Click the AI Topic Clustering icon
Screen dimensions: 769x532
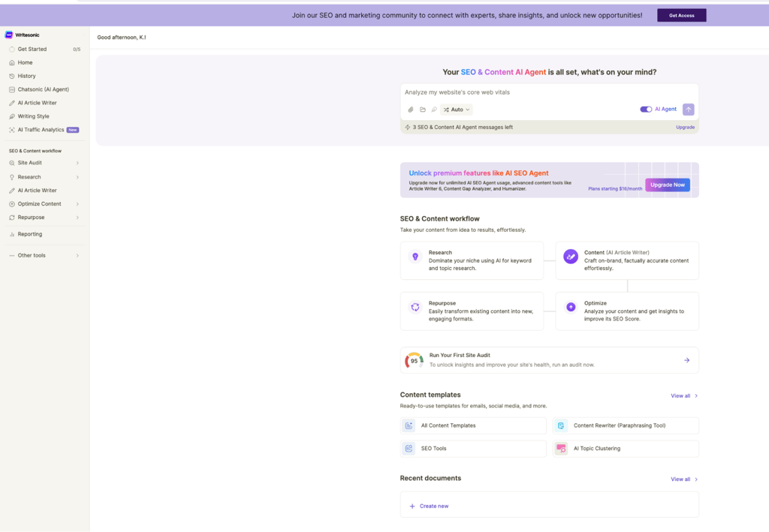(560, 448)
